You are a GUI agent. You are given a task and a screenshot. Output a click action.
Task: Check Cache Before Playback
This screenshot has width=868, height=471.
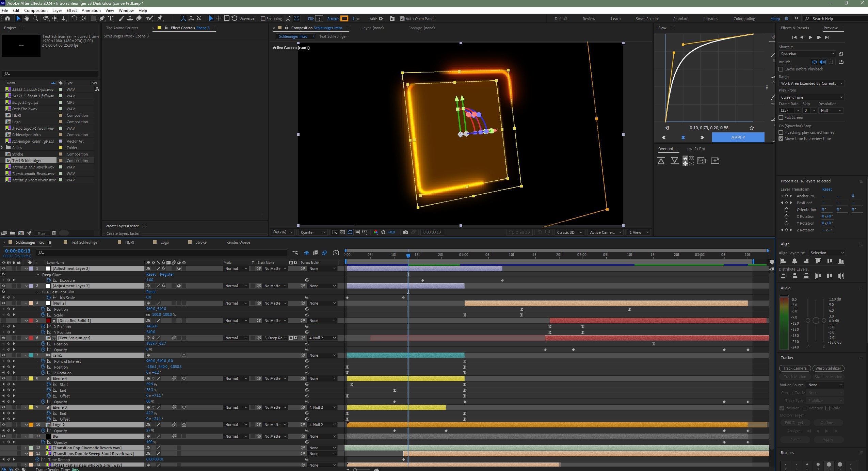(781, 69)
